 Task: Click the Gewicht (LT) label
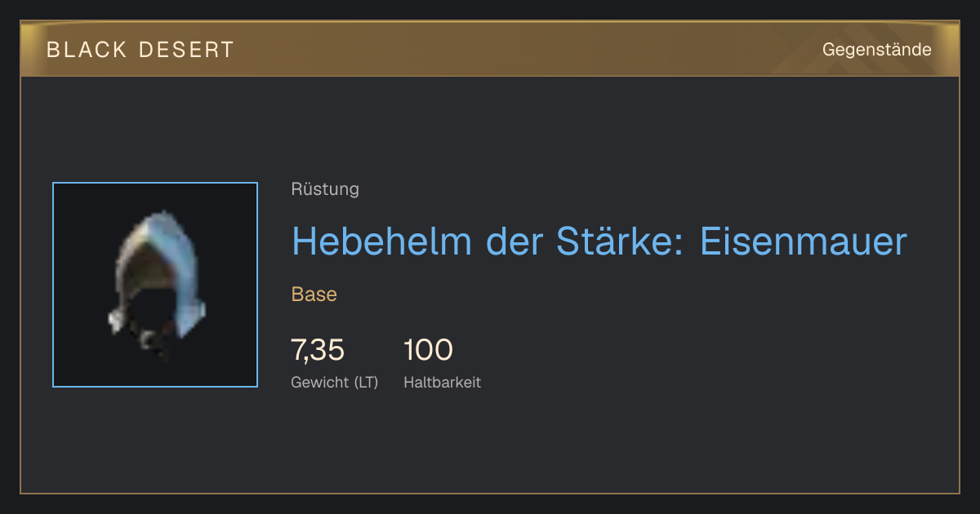coord(335,383)
